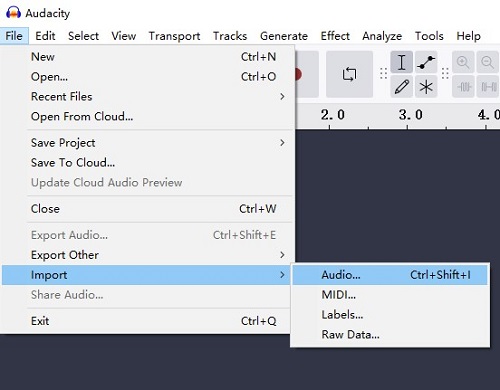Choose Labels... in the Import submenu
Viewport: 500px width, 390px height.
[390, 315]
